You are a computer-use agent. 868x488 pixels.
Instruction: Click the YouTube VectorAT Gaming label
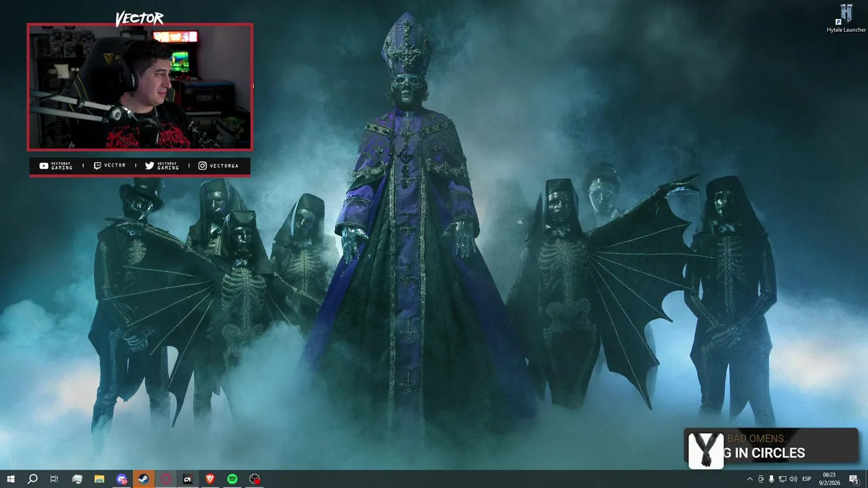pos(56,165)
